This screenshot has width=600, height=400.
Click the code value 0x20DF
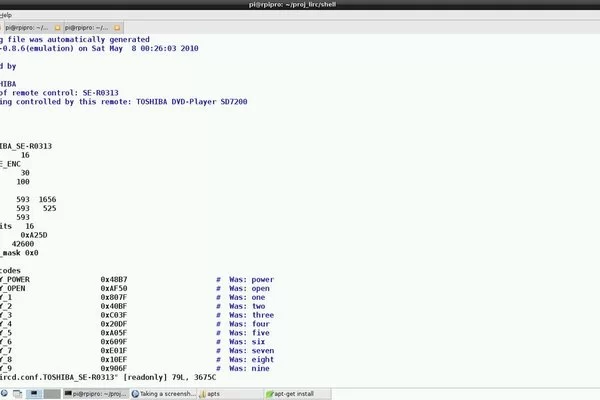point(114,324)
